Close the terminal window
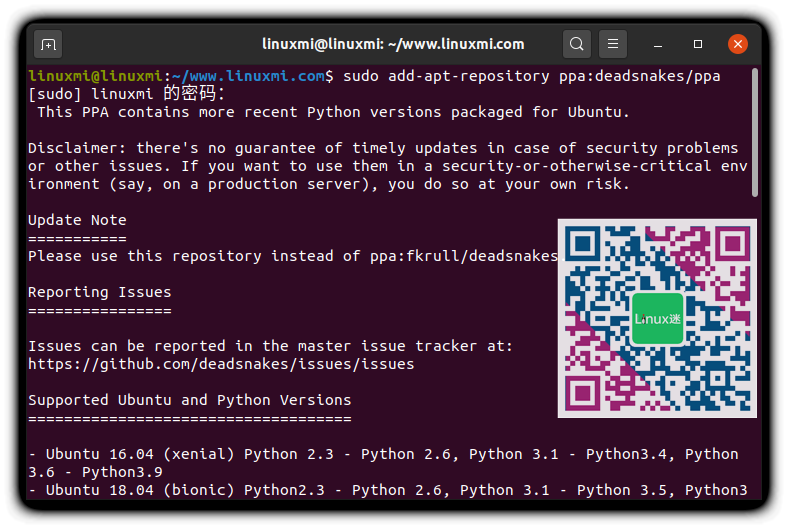The height and width of the screenshot is (529, 788). [x=737, y=44]
